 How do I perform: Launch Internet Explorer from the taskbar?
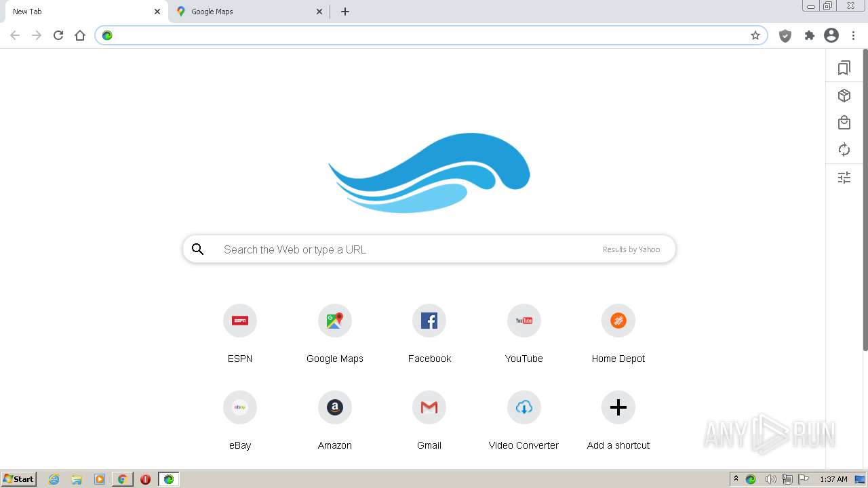(54, 479)
